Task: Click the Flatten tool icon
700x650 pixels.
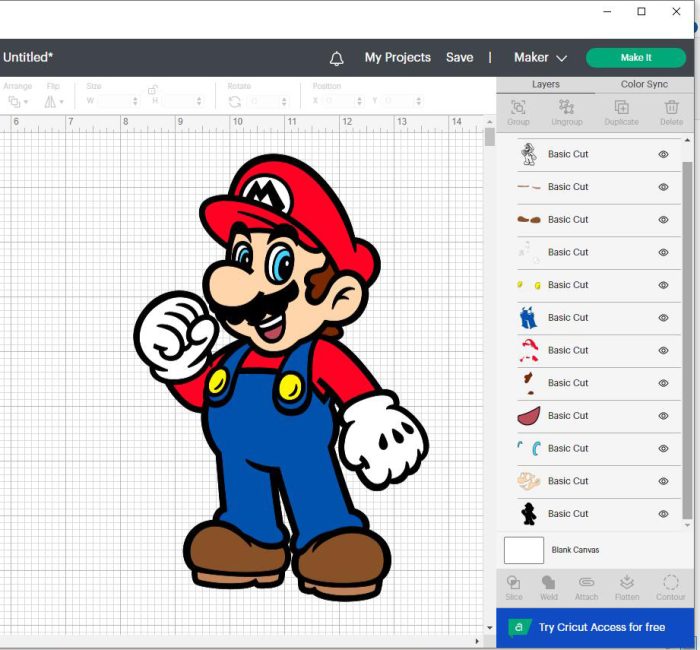Action: click(627, 582)
